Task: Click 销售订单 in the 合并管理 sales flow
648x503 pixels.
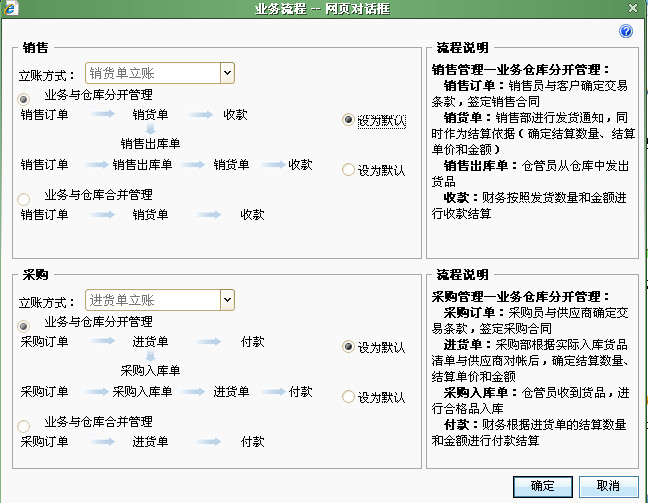Action: (x=45, y=215)
